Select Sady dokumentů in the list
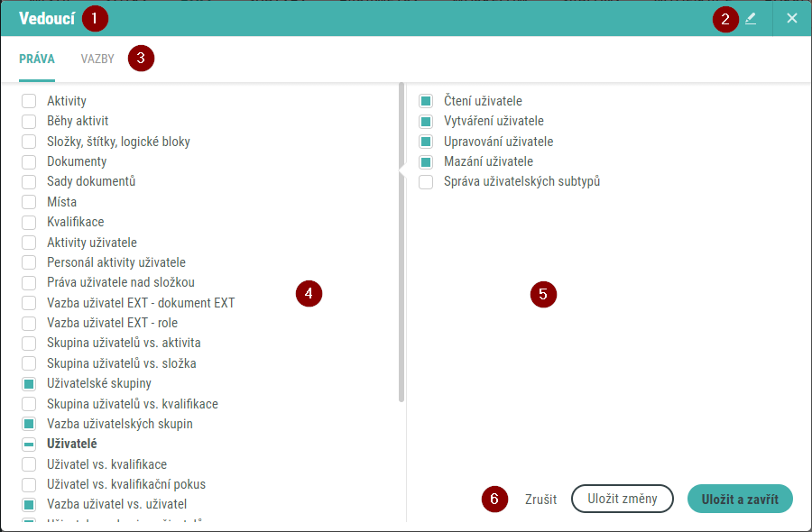Viewport: 812px width, 532px height. (x=91, y=182)
